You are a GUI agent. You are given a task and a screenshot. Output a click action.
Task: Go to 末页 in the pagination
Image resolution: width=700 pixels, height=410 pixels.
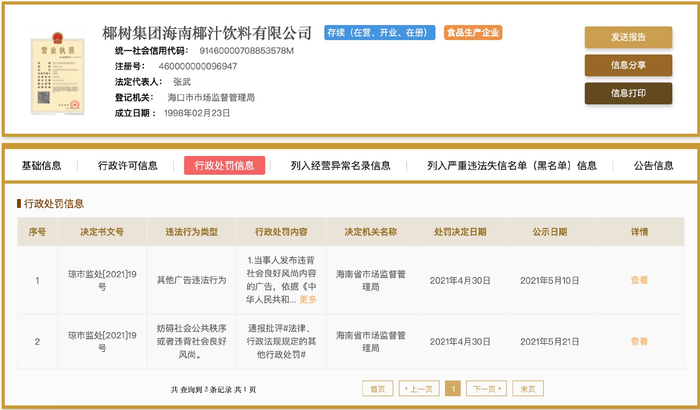tap(528, 389)
